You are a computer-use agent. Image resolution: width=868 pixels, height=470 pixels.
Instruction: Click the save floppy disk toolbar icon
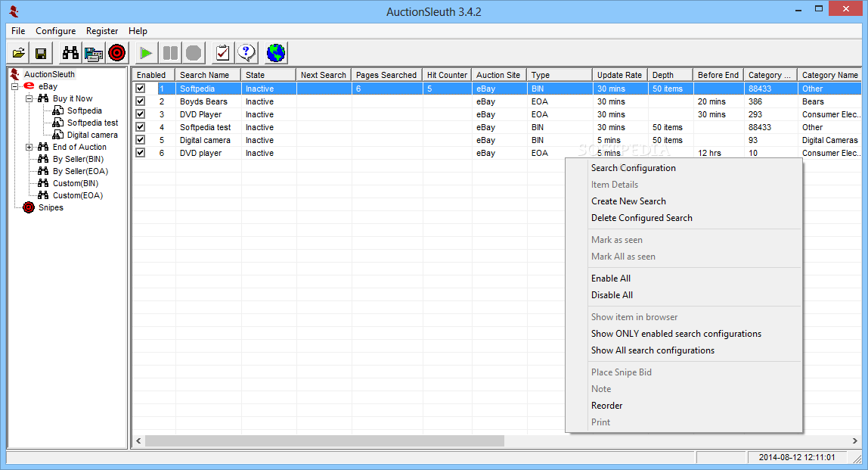[40, 53]
